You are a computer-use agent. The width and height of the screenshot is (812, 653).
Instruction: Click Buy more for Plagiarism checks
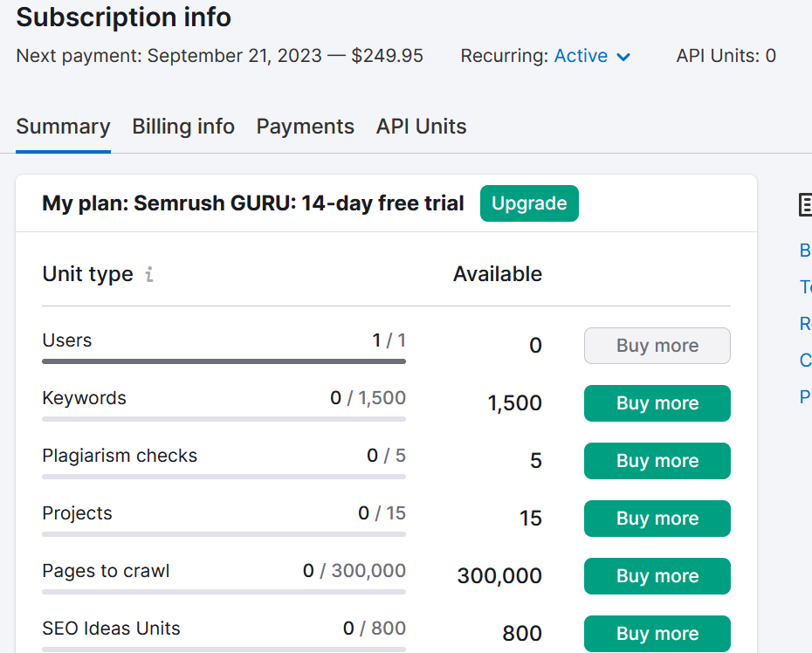point(657,461)
